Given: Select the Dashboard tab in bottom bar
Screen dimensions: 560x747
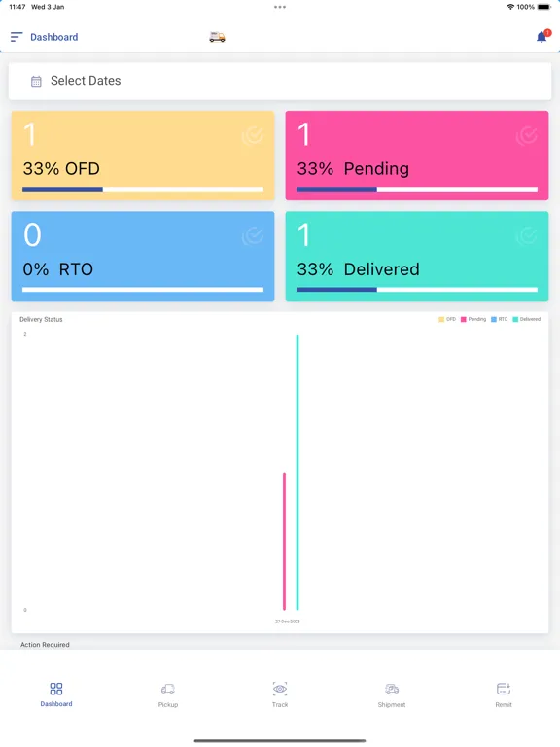Looking at the screenshot, I should coord(56,695).
